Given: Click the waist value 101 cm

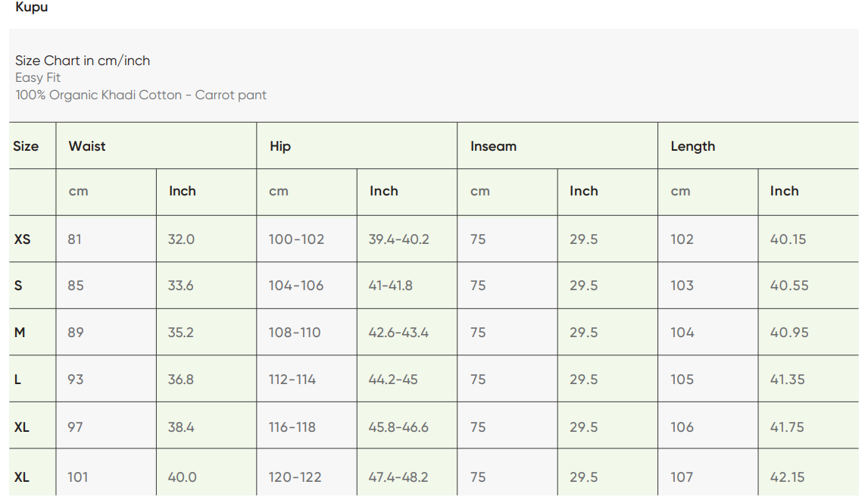Looking at the screenshot, I should (77, 477).
